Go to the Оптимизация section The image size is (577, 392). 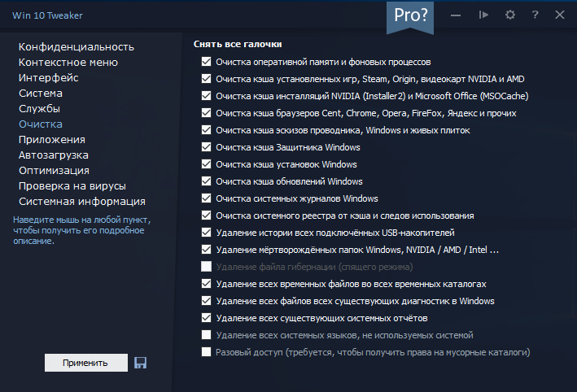tap(54, 171)
